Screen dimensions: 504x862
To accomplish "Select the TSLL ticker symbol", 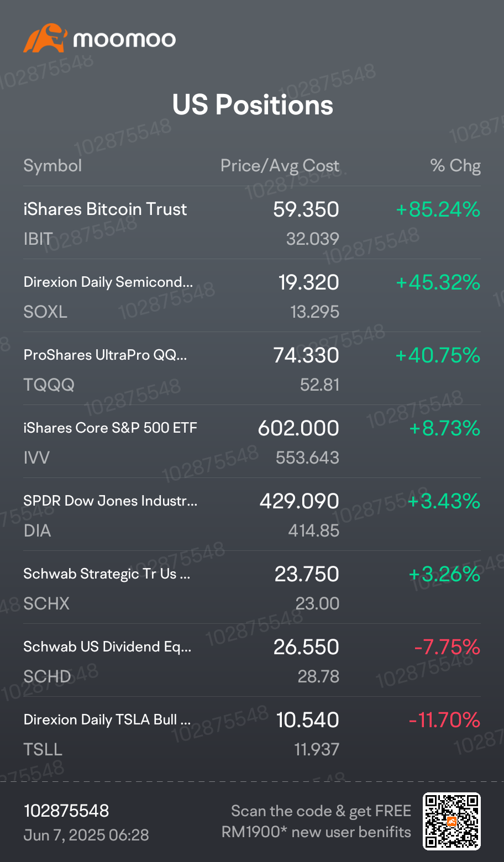I will [43, 749].
